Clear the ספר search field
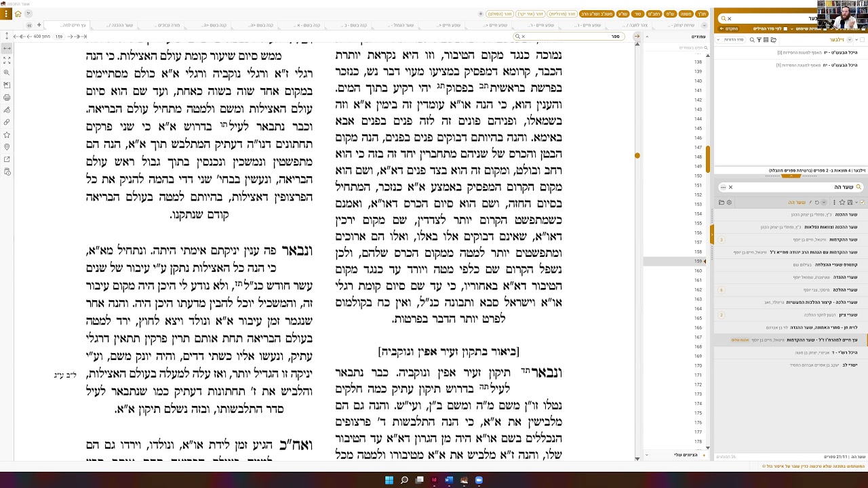The height and width of the screenshot is (488, 868). click(524, 36)
